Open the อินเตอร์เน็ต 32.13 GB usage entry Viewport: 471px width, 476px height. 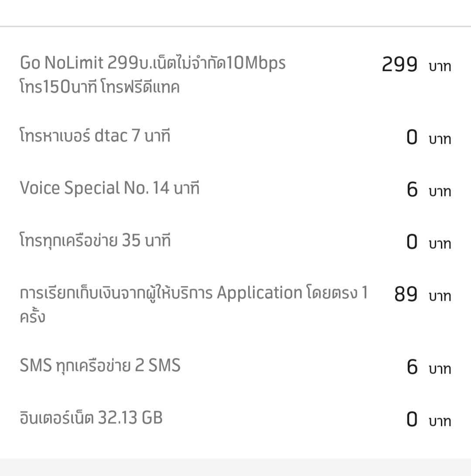pos(91,418)
